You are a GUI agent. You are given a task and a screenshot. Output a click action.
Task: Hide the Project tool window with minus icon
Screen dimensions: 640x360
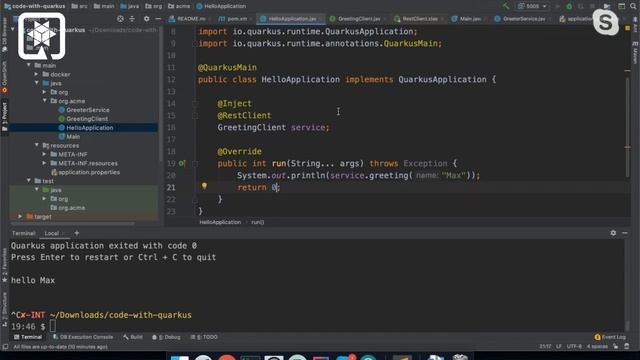tap(158, 19)
